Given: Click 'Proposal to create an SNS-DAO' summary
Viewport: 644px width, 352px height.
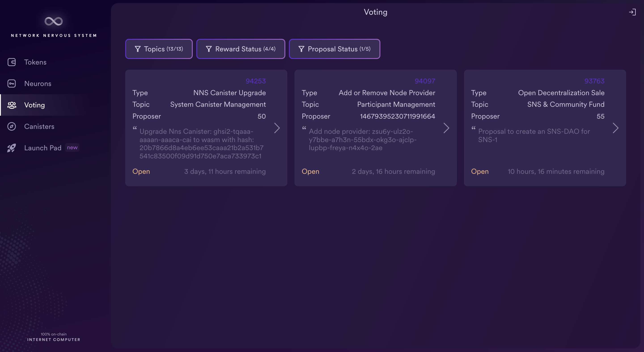Looking at the screenshot, I should pos(534,136).
